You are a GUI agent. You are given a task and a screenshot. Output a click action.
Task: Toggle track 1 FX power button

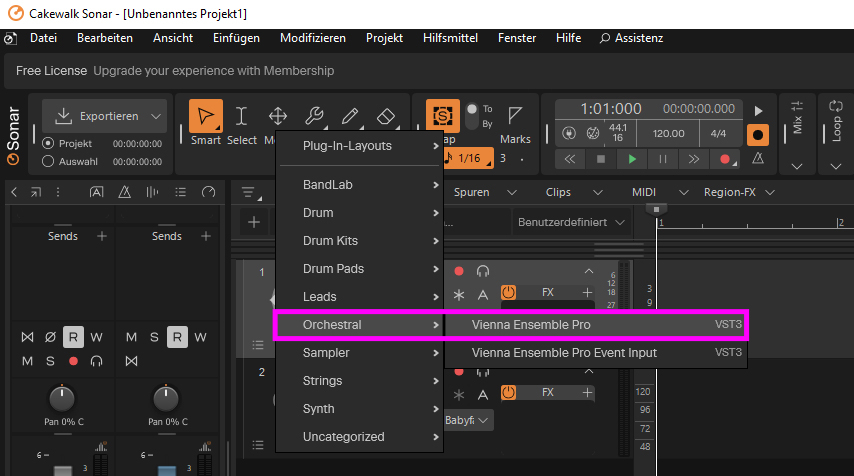tap(508, 292)
